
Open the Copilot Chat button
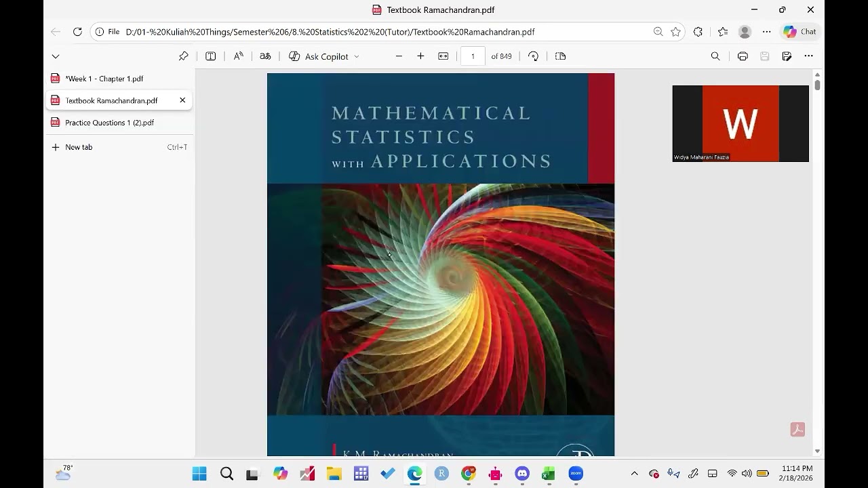pyautogui.click(x=800, y=32)
